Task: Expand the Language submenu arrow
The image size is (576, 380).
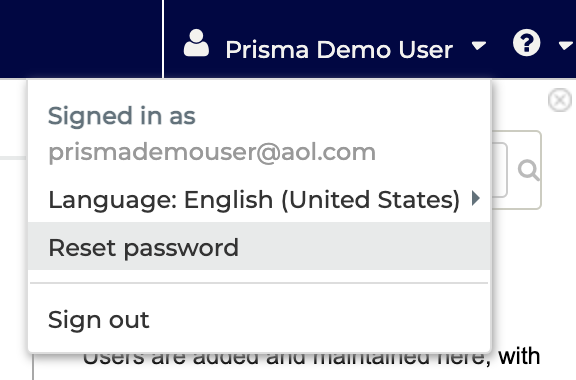Action: (476, 198)
